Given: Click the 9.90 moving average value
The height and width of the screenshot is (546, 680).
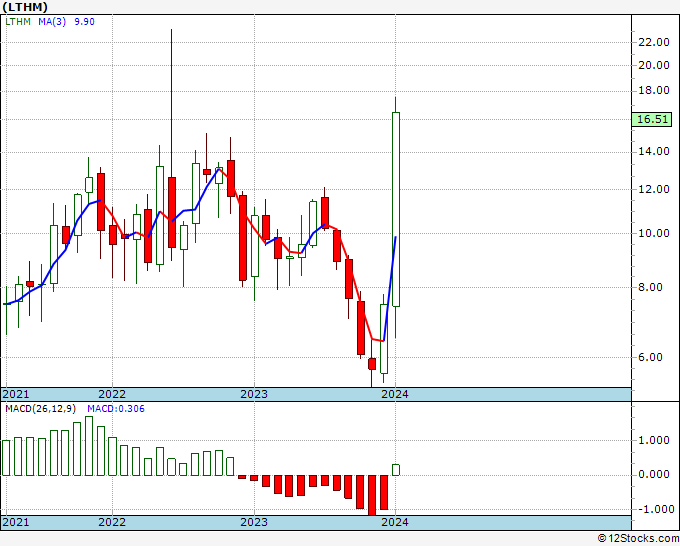Looking at the screenshot, I should pyautogui.click(x=84, y=22).
